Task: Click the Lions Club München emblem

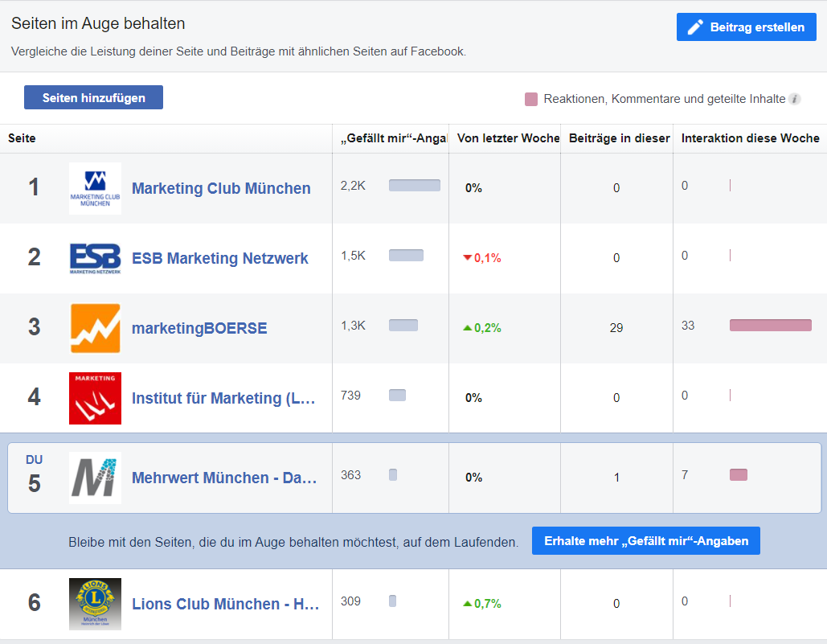Action: point(95,604)
